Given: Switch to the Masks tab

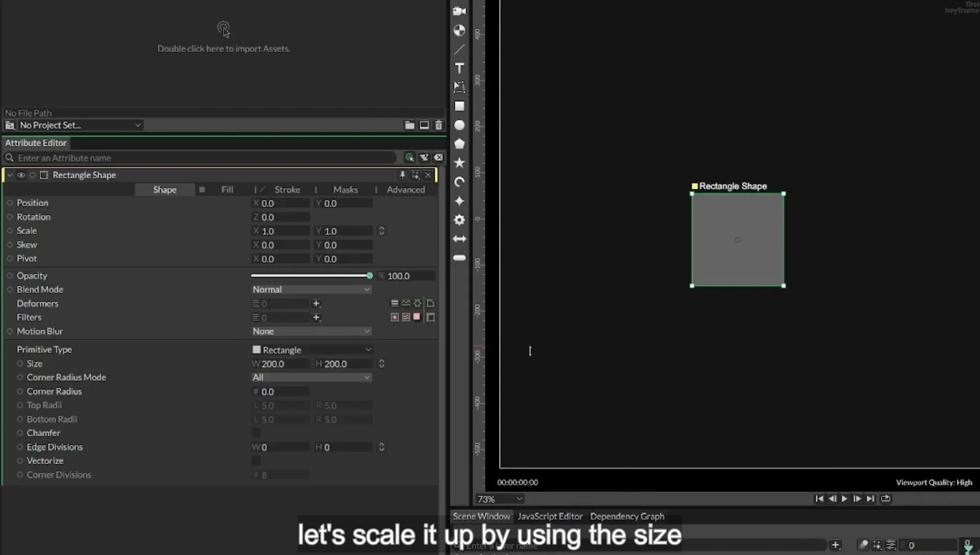Looking at the screenshot, I should pyautogui.click(x=346, y=190).
